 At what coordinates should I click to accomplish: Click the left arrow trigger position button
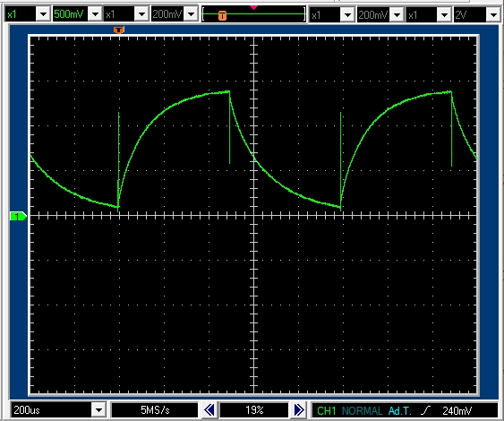click(x=209, y=409)
